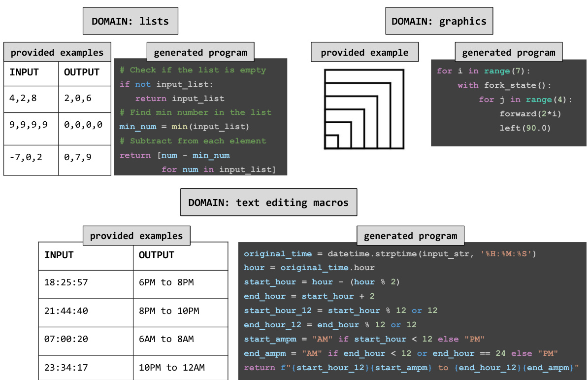The width and height of the screenshot is (588, 380).
Task: Click the generated program label for lists
Action: pyautogui.click(x=200, y=52)
